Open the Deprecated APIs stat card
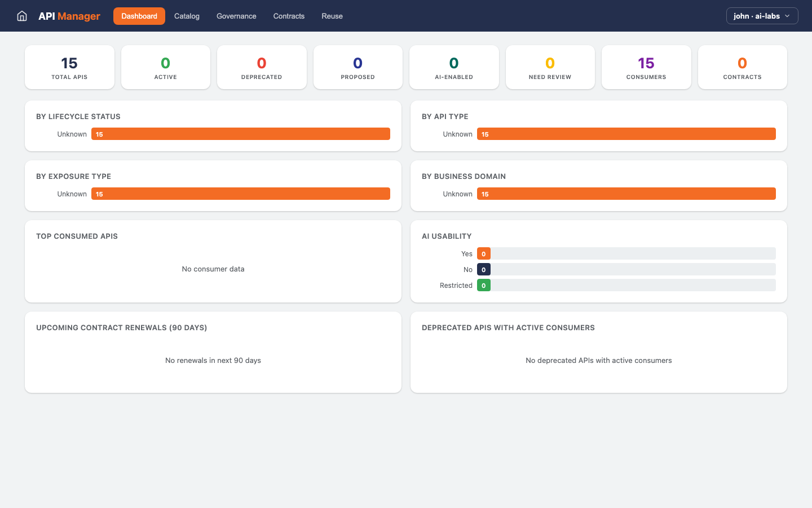The image size is (812, 508). [261, 67]
